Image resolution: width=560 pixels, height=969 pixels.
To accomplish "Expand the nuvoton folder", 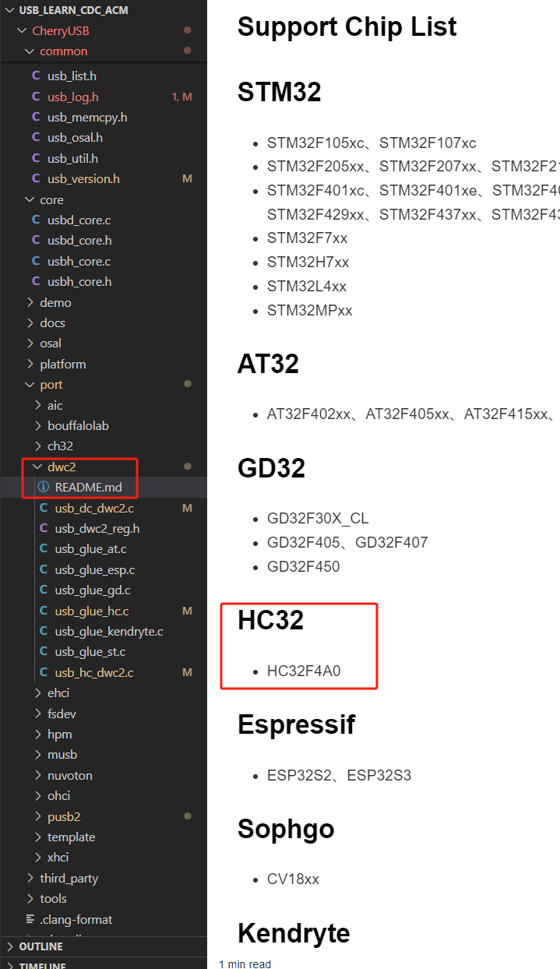I will tap(38, 776).
